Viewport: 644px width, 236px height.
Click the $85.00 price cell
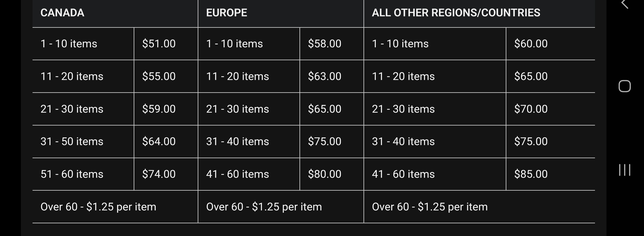[550, 174]
